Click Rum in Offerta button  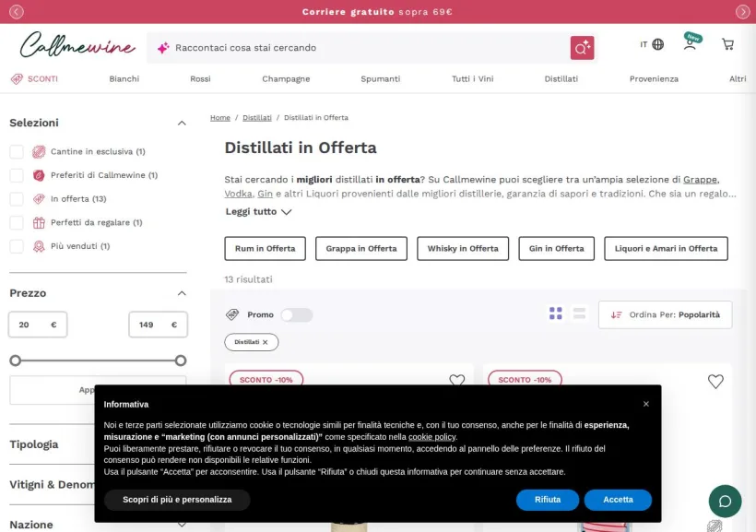(x=266, y=248)
